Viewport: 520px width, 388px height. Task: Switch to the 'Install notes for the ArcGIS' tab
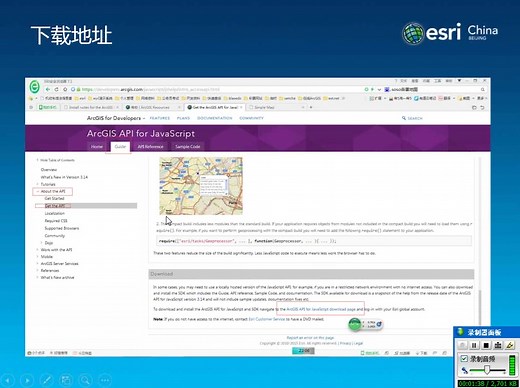tap(91, 107)
